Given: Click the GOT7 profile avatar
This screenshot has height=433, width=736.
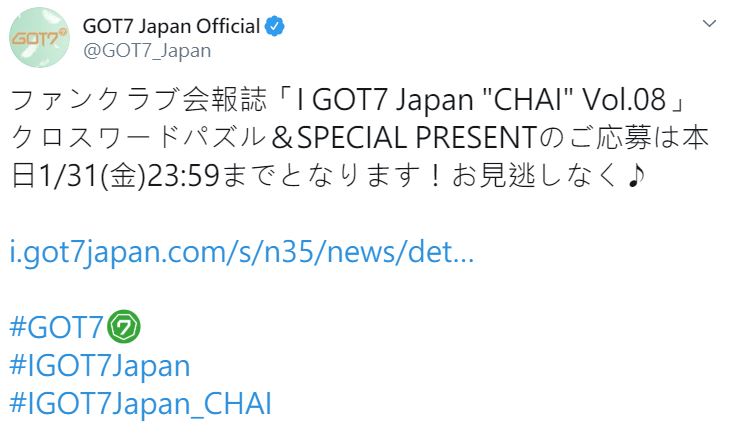Looking at the screenshot, I should 39,38.
